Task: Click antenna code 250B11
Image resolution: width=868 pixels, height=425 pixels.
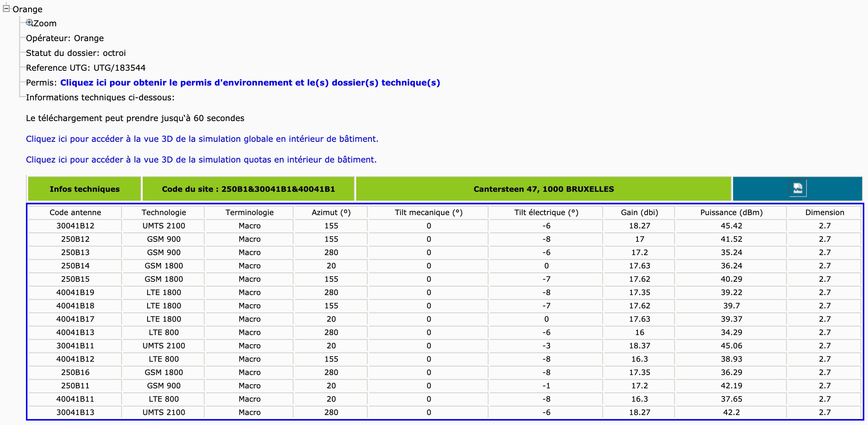Action: click(75, 386)
